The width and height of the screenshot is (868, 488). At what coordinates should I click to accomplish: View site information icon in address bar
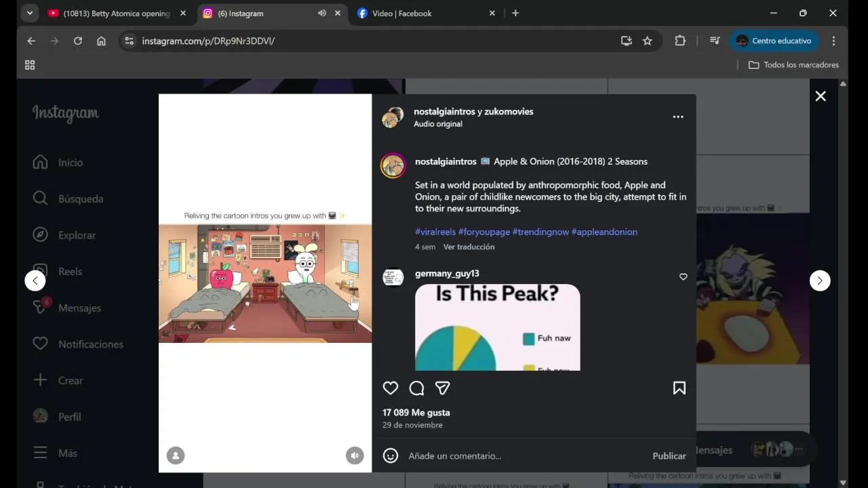[x=129, y=41]
